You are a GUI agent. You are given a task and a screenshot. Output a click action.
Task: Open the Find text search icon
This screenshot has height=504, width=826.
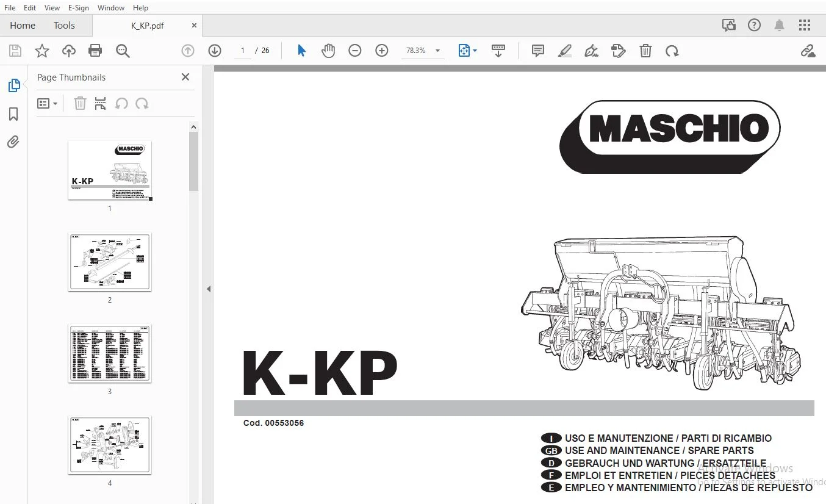(123, 51)
